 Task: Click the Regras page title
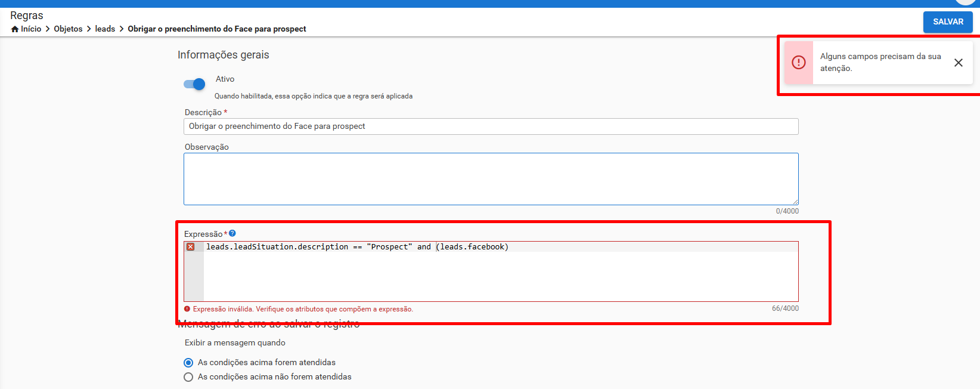click(x=27, y=16)
